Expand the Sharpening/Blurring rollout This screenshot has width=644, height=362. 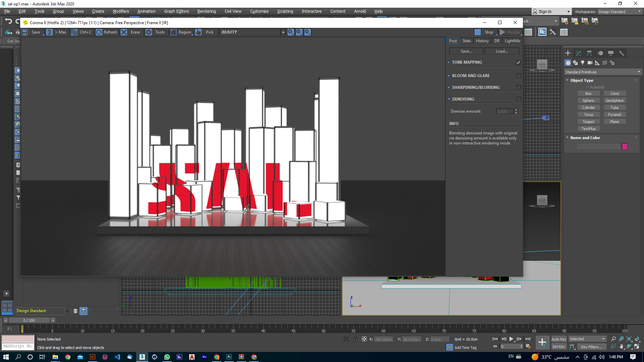coord(449,87)
